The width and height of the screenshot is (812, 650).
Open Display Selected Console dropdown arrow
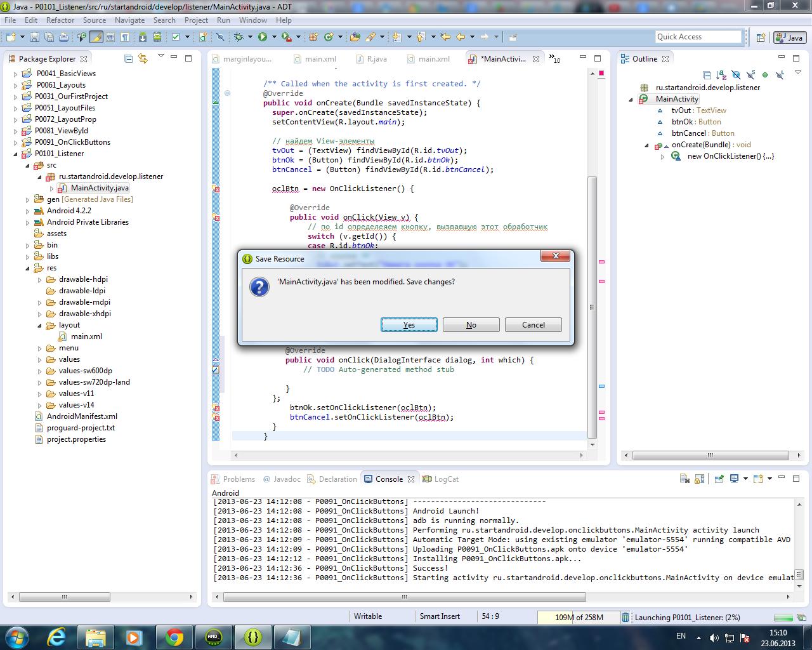745,479
